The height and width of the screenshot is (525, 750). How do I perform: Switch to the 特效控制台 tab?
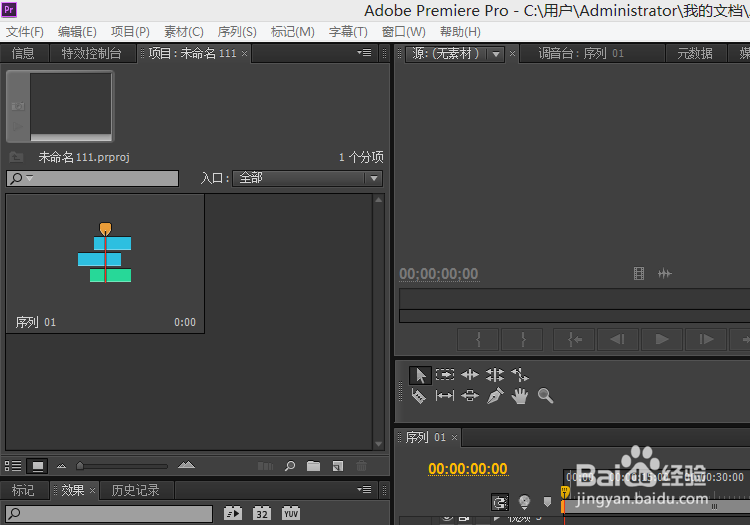click(x=91, y=53)
